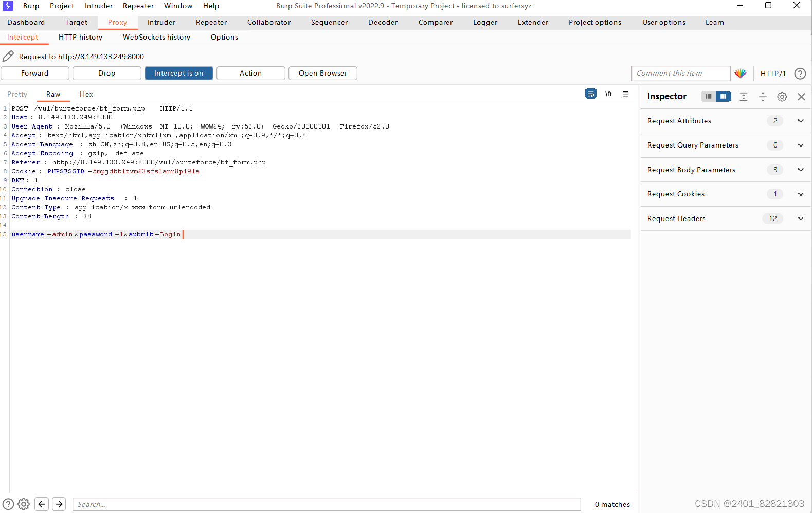Image resolution: width=812 pixels, height=513 pixels.
Task: Click the Burp Suite lightning logo icon
Action: (x=8, y=6)
